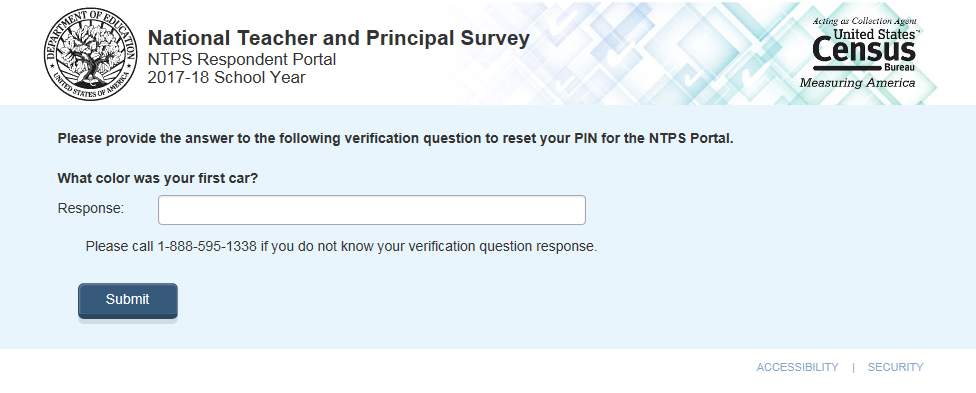Click the Response text input field
Screen dimensions: 976x393
372,210
